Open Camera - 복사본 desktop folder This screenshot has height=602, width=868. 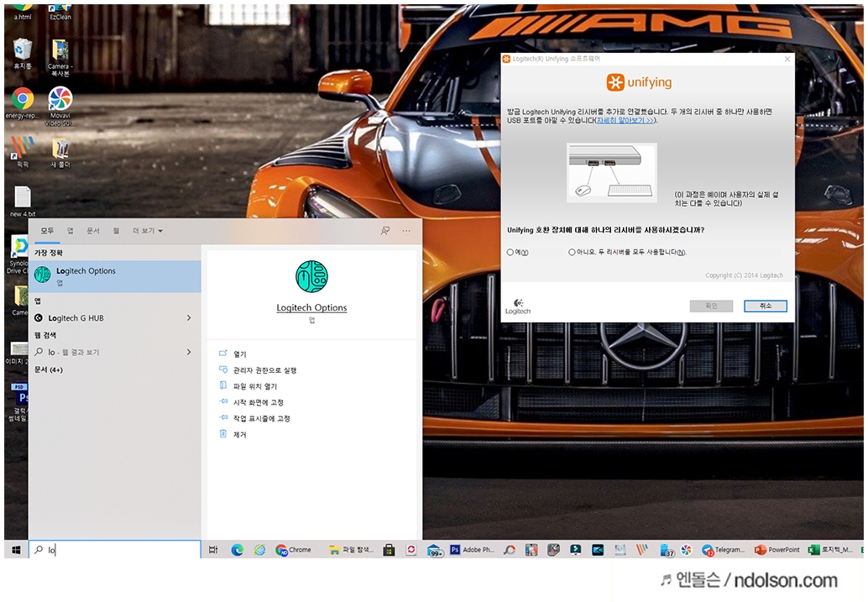pyautogui.click(x=60, y=58)
